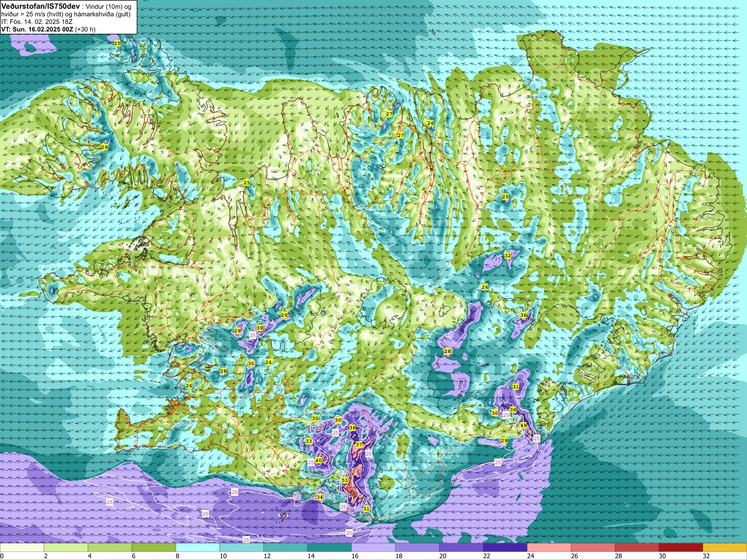Select the salmon 26–28 legend swatch
This screenshot has width=747, height=560.
(x=593, y=548)
